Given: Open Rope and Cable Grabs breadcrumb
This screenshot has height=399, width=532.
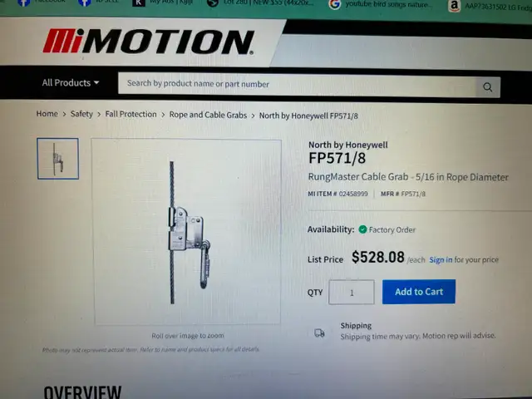Looking at the screenshot, I should click(208, 115).
